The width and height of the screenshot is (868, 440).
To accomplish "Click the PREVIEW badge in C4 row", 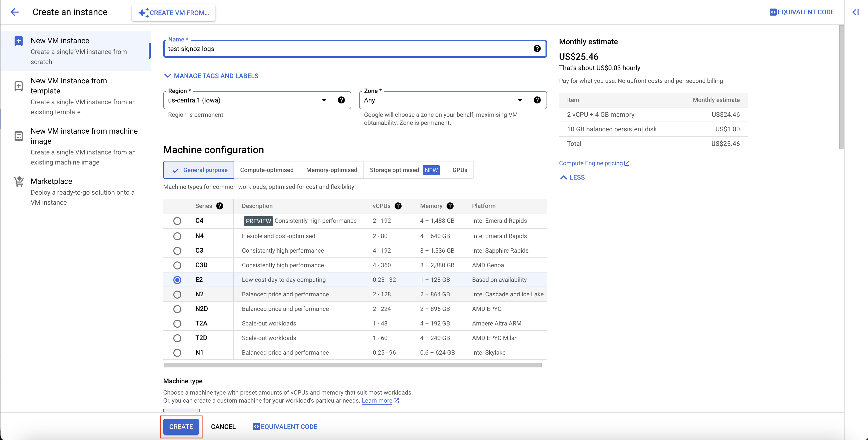I will click(x=258, y=221).
